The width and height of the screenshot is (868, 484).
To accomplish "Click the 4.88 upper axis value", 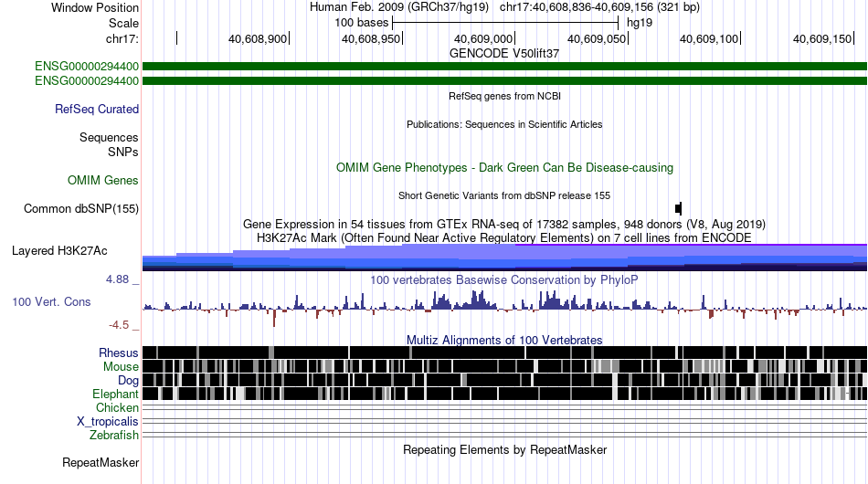I will [117, 279].
